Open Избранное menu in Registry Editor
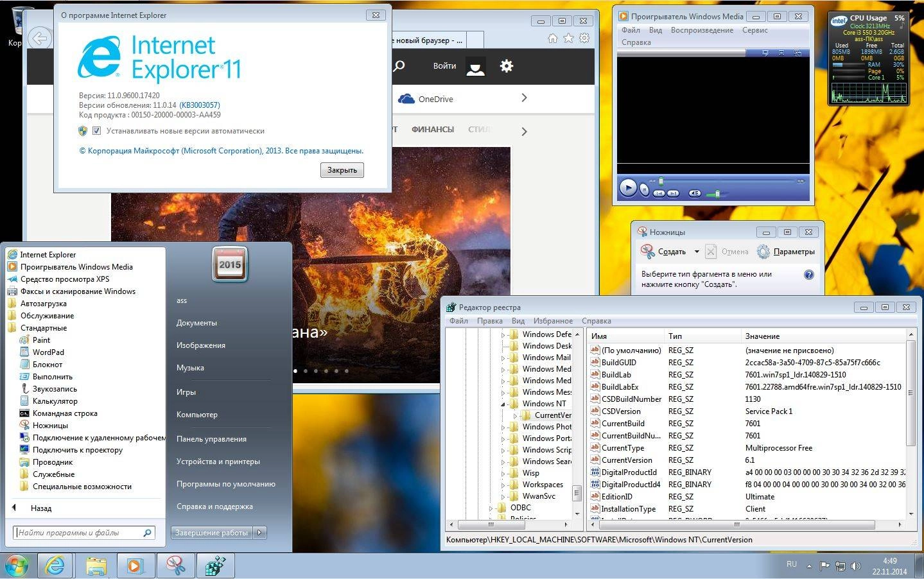This screenshot has height=579, width=924. click(x=553, y=321)
